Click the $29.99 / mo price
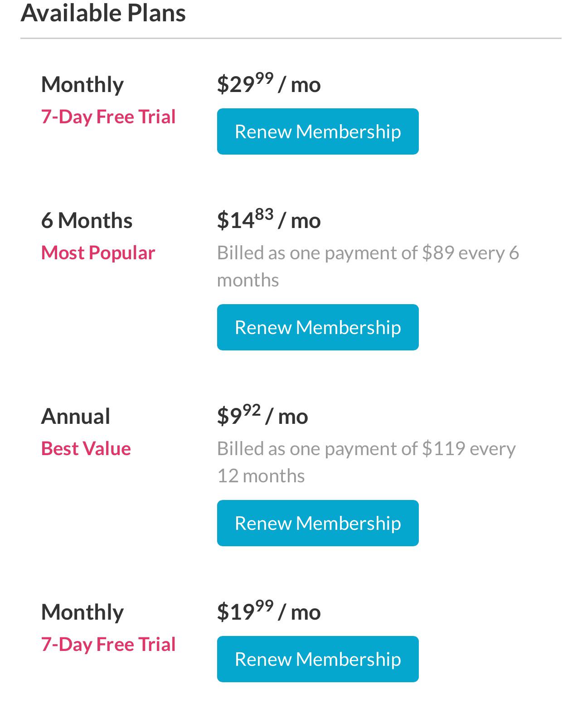The height and width of the screenshot is (728, 582). point(269,84)
